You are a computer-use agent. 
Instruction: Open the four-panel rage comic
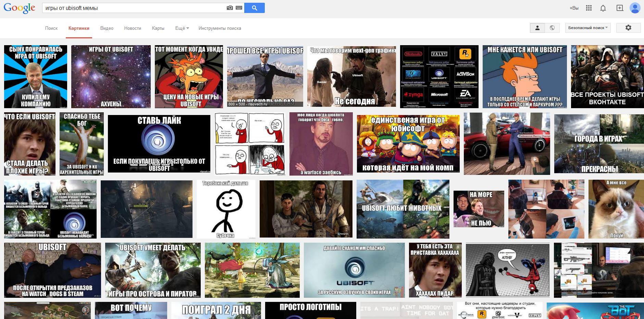point(250,144)
